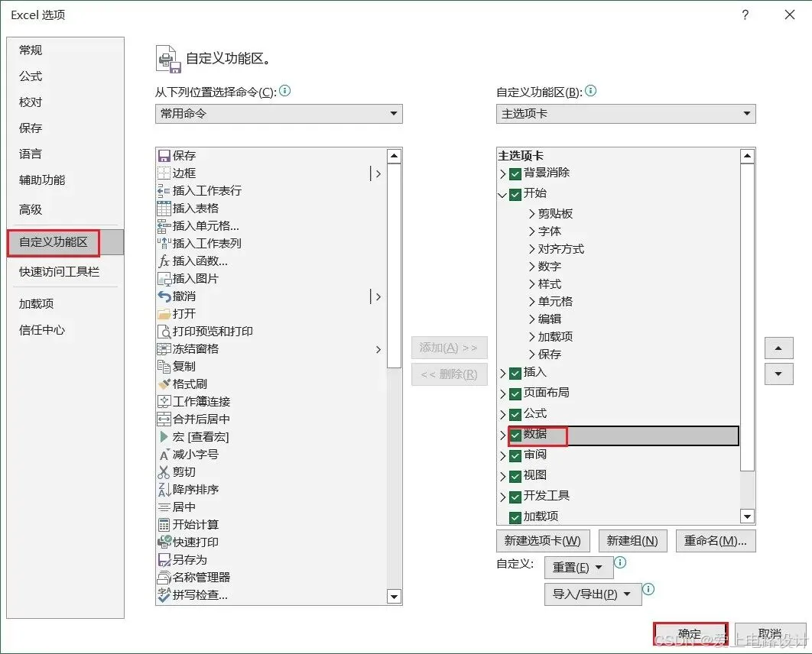Uncheck the 背景消除 tab checkbox

(x=515, y=174)
